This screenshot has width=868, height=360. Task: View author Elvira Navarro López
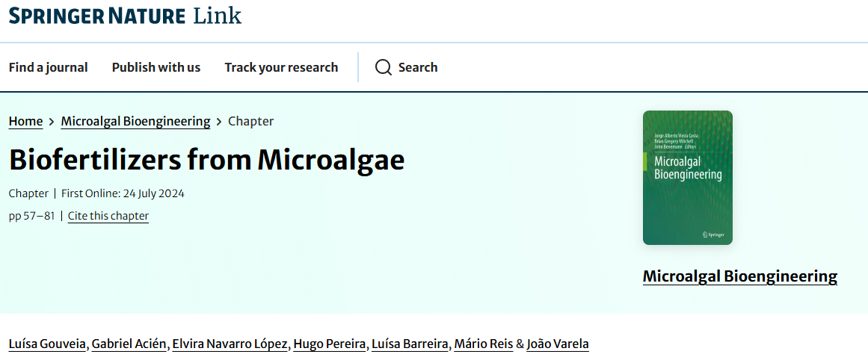coord(230,344)
